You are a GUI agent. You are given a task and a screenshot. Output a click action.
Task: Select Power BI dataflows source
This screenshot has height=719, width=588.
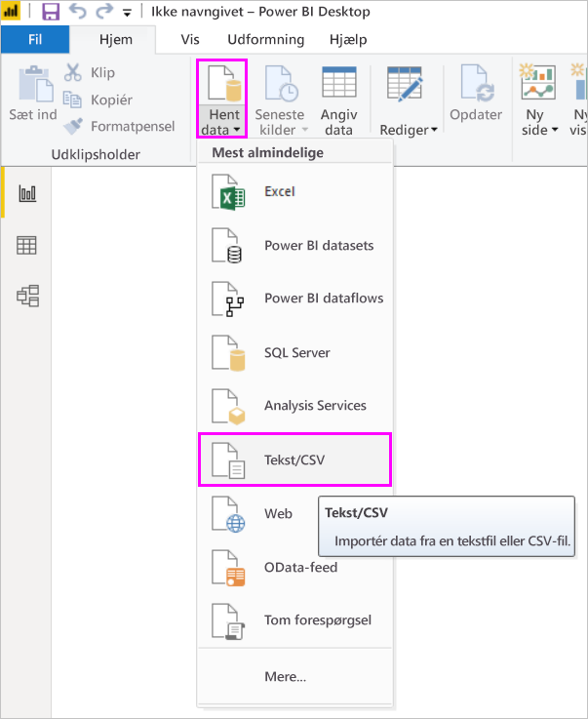point(295,299)
